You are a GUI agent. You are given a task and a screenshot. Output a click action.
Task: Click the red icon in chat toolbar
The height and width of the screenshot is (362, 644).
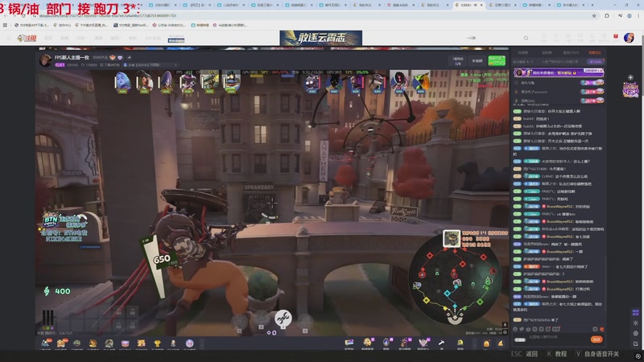601,329
